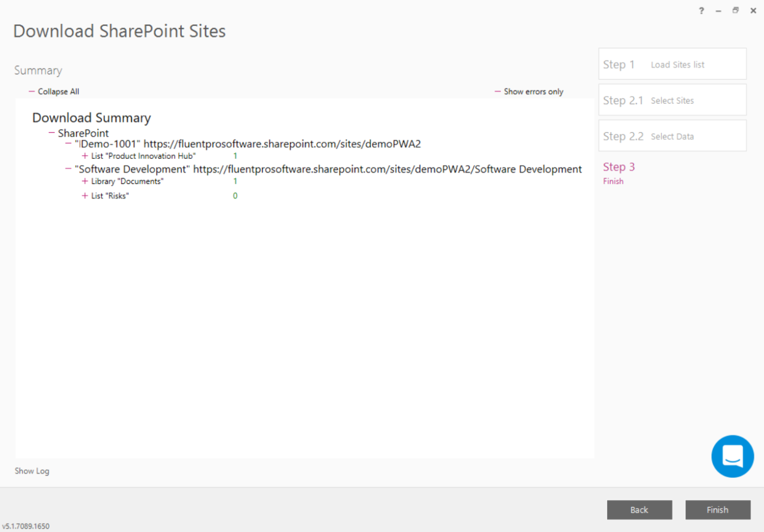Minimize the application window

point(718,10)
